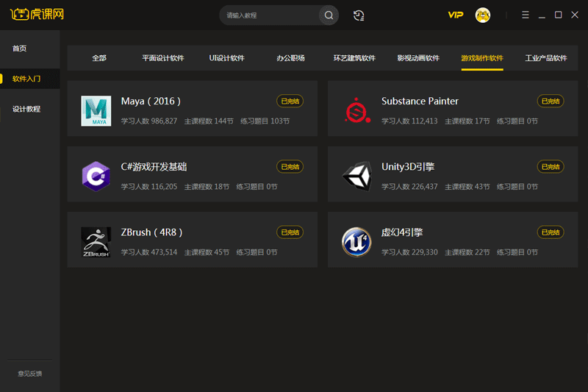
Task: Open the user avatar profile
Action: [x=483, y=15]
